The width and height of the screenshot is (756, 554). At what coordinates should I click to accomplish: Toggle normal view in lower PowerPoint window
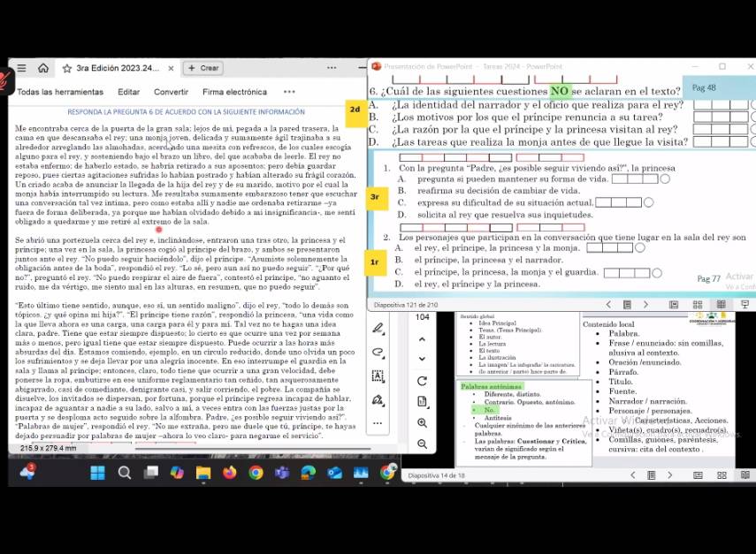(698, 475)
